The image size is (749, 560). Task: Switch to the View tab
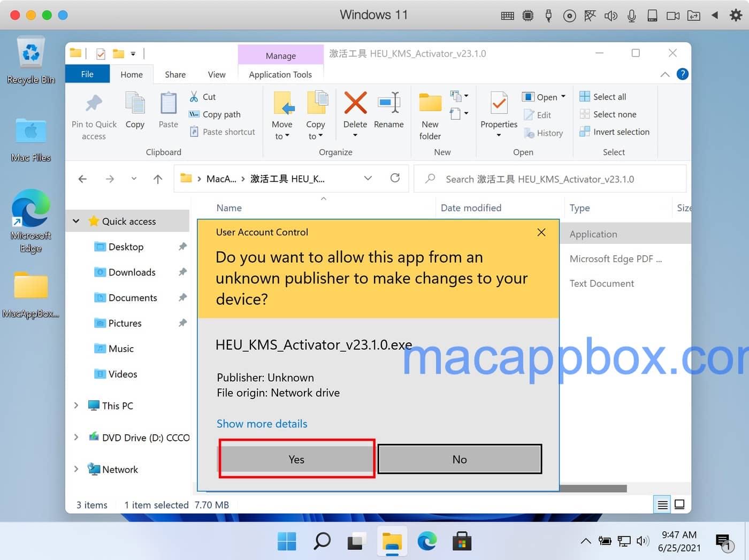(x=217, y=74)
